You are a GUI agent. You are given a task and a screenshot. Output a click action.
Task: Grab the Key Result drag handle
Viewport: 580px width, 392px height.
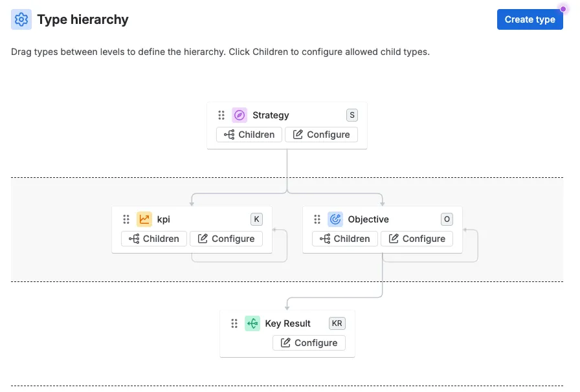pos(234,323)
